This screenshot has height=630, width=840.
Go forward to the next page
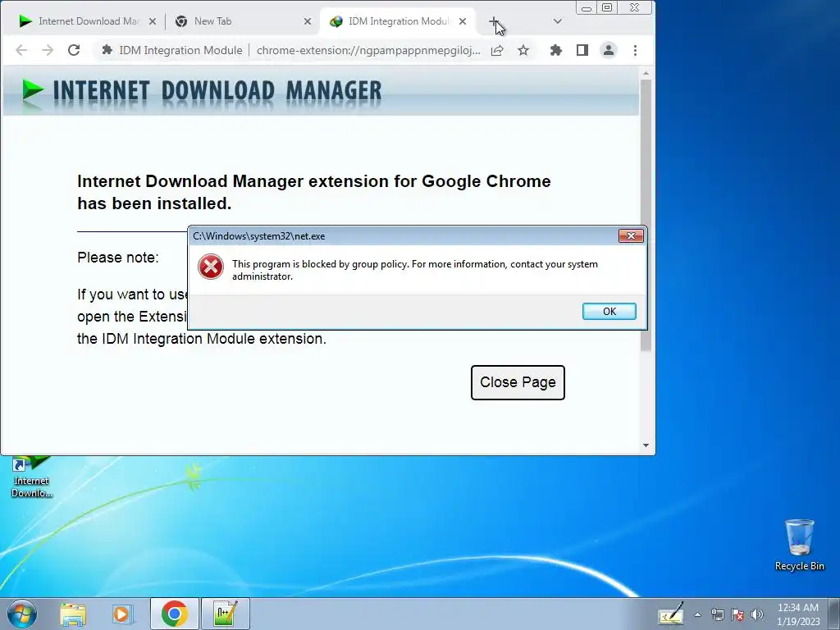coord(48,50)
